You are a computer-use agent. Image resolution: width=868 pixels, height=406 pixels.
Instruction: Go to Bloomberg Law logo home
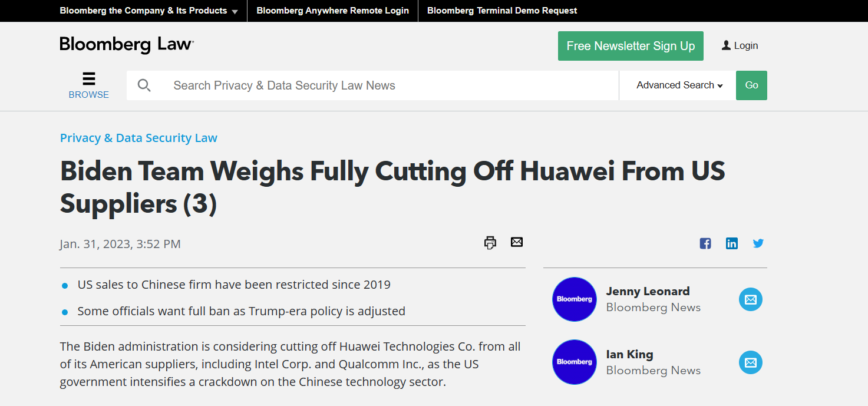[127, 45]
